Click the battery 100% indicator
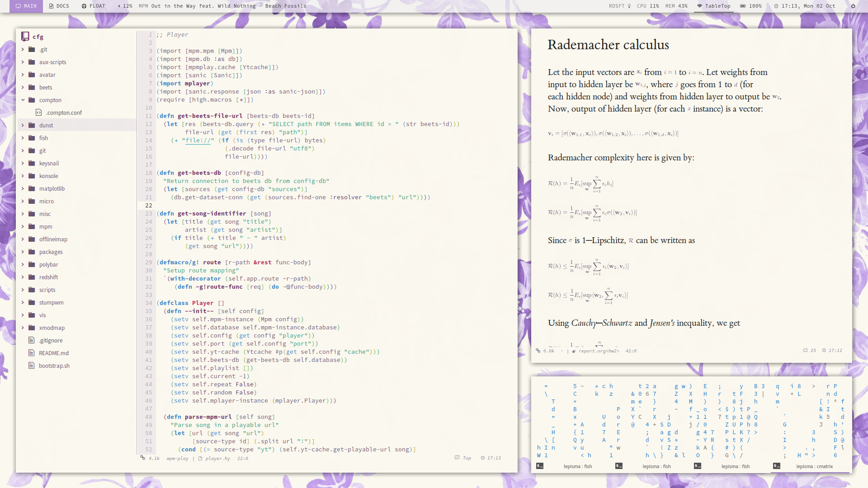This screenshot has width=868, height=488. click(x=750, y=6)
